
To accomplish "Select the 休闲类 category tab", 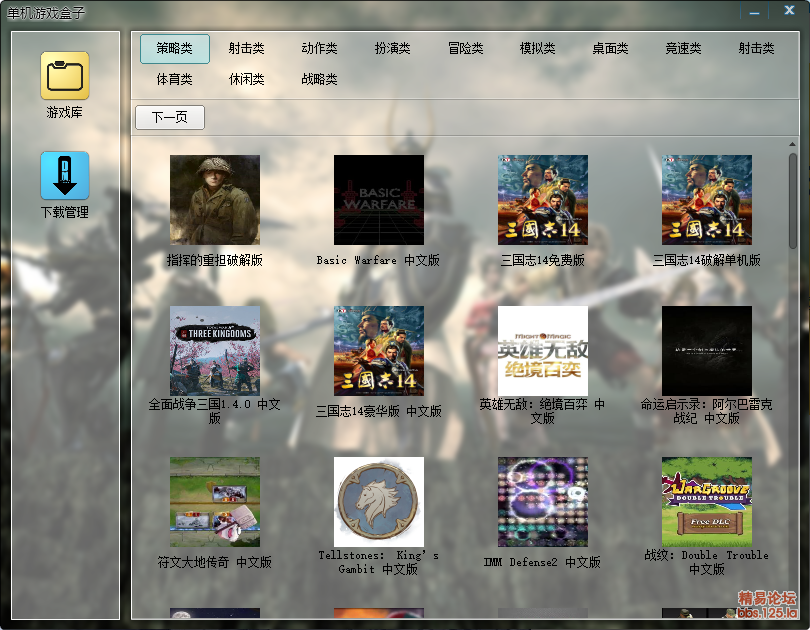I will pyautogui.click(x=247, y=79).
